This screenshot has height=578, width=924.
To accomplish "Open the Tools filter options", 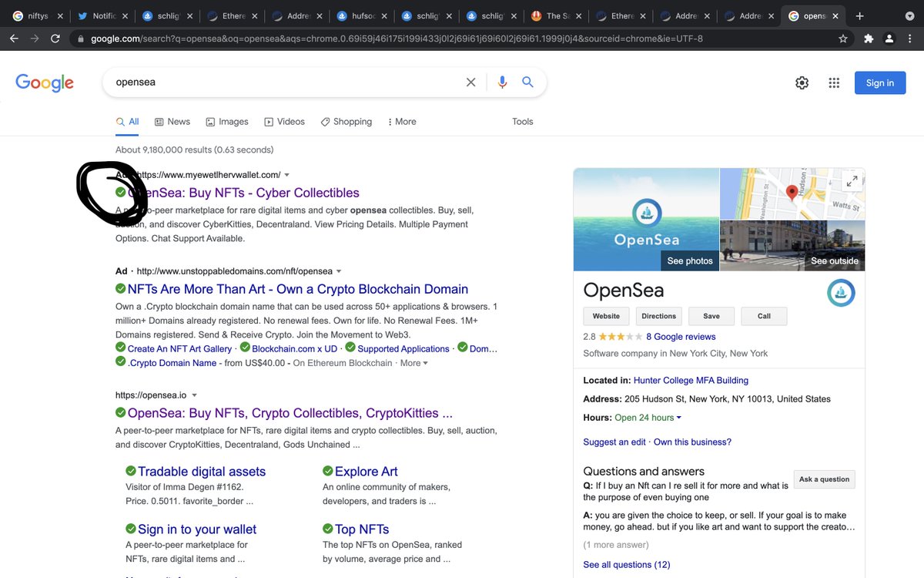I will 523,122.
